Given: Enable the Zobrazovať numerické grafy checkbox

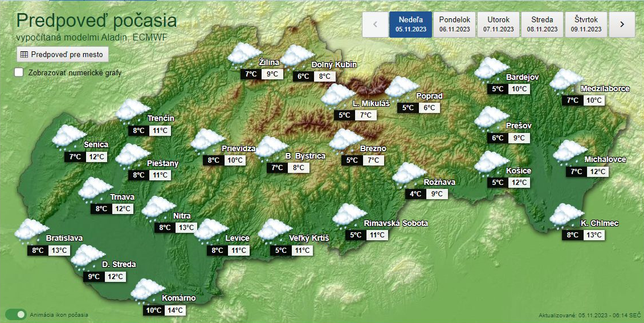Looking at the screenshot, I should pyautogui.click(x=19, y=72).
